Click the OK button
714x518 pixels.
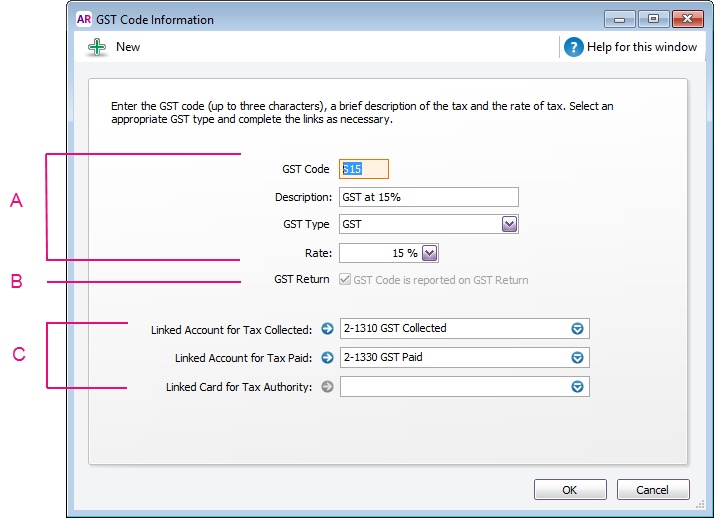[570, 490]
